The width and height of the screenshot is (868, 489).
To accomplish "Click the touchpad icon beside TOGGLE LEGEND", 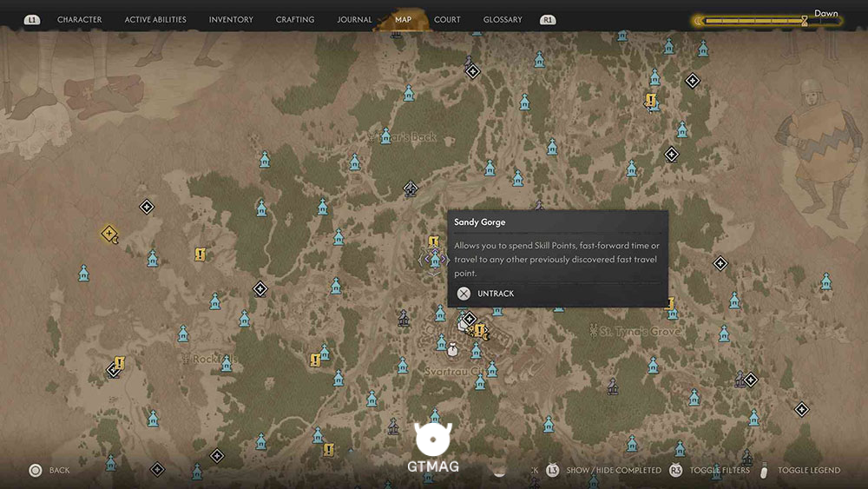I will (x=764, y=470).
